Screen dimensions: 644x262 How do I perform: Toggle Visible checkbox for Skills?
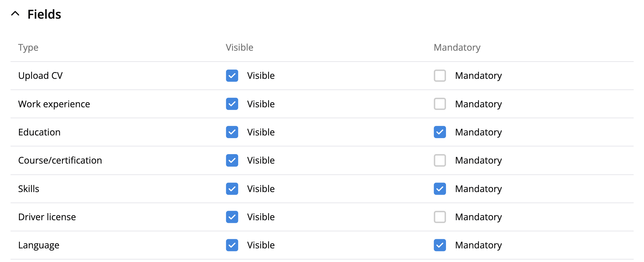(232, 189)
